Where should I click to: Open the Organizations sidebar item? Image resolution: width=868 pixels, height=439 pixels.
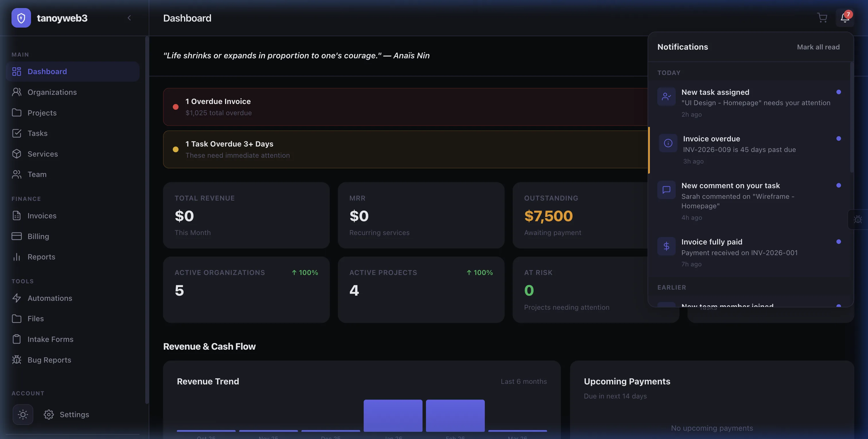tap(52, 92)
